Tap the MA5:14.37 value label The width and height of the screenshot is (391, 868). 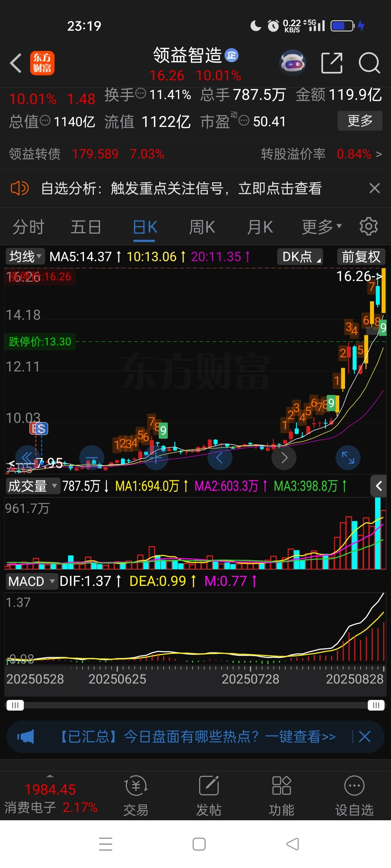[x=81, y=257]
